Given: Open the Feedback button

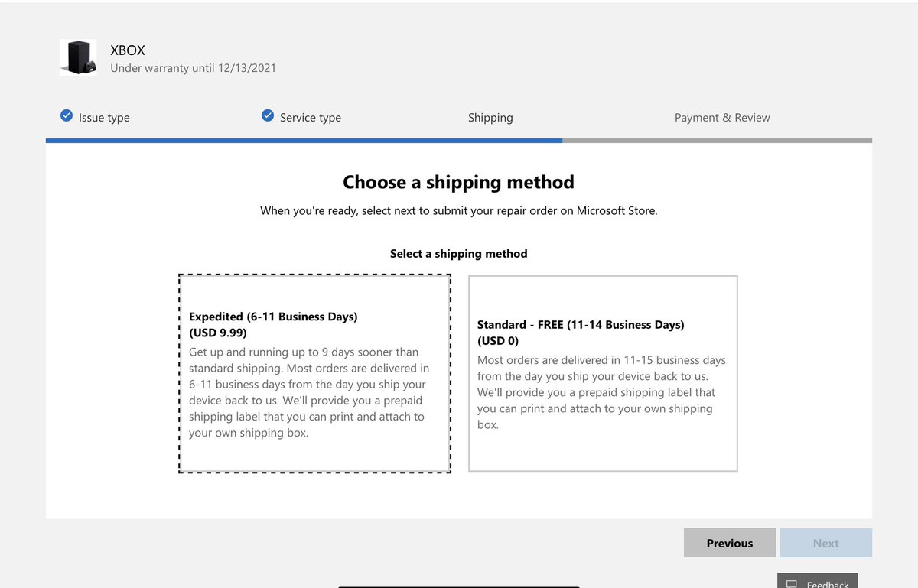Looking at the screenshot, I should pos(817,581).
